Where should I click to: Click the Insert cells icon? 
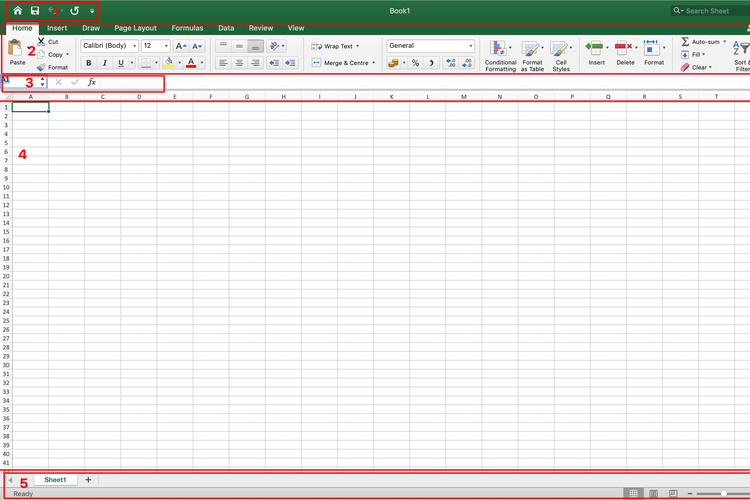coord(595,48)
